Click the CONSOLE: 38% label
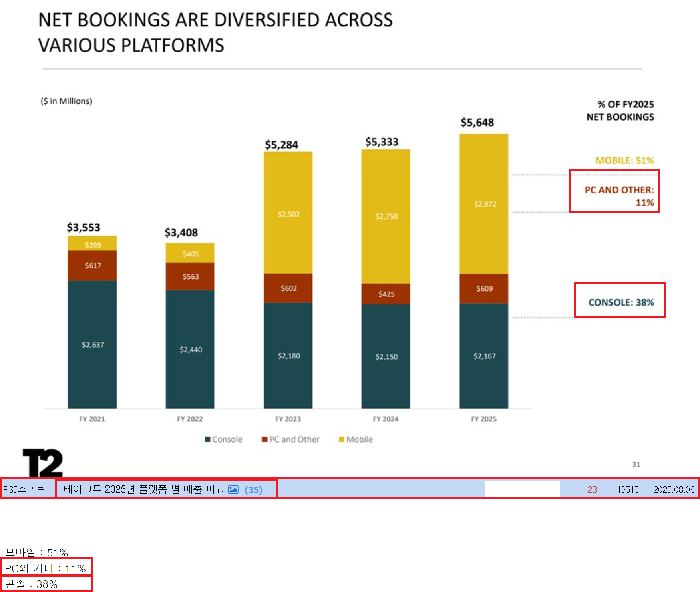700x592 pixels. pos(621,302)
